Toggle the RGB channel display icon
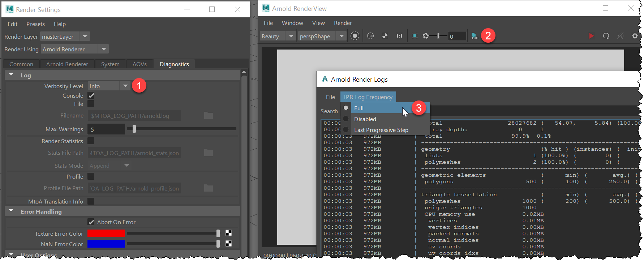Image resolution: width=644 pixels, height=261 pixels. click(x=370, y=36)
